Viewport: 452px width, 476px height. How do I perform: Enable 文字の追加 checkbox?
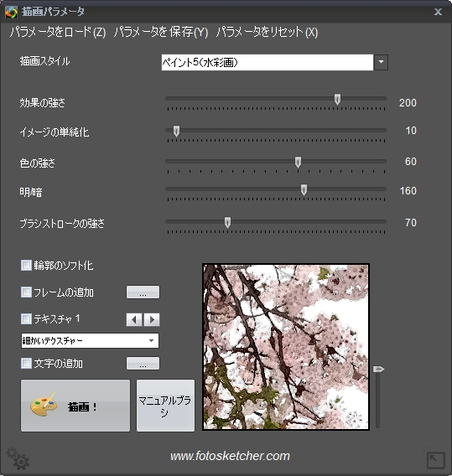(x=26, y=363)
